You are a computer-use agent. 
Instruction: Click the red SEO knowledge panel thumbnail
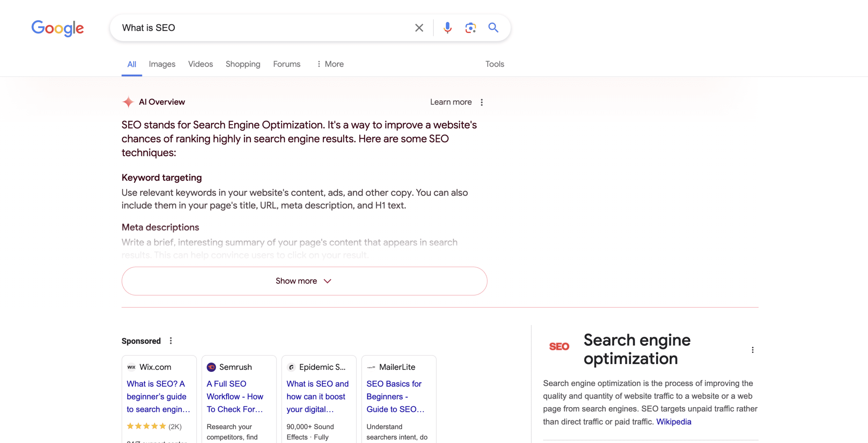click(559, 346)
